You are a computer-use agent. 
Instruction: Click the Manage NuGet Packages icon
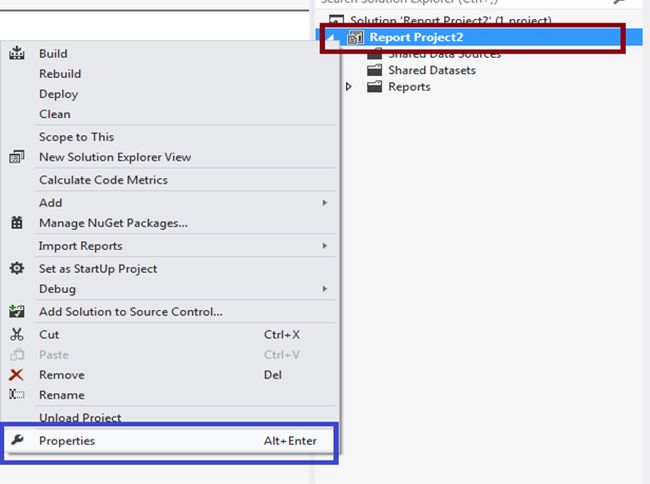[16, 223]
